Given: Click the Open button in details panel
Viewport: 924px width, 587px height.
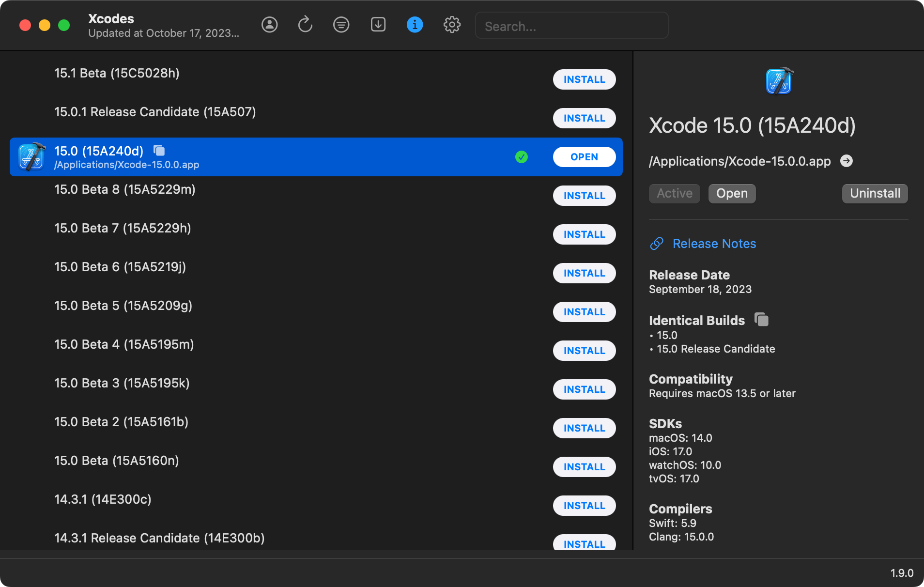Looking at the screenshot, I should click(x=731, y=194).
